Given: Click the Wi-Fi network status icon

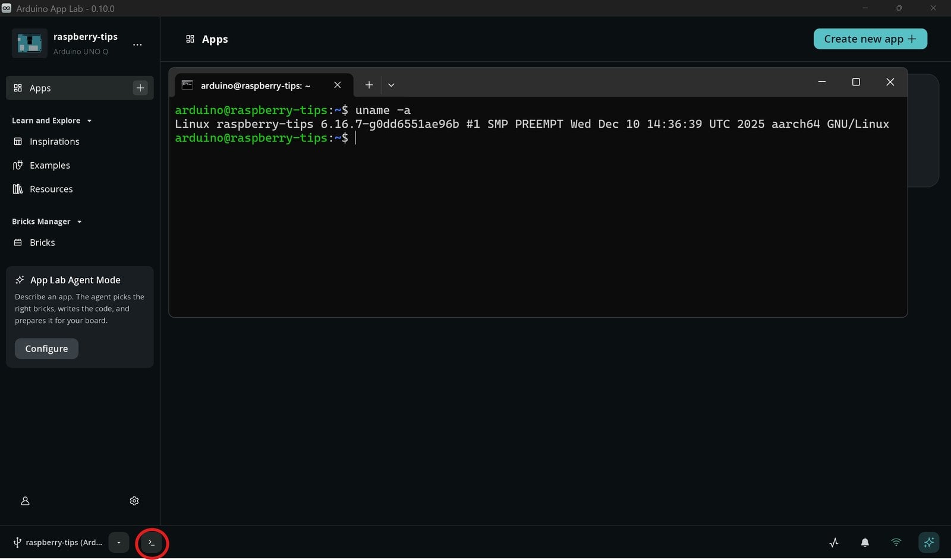Looking at the screenshot, I should pos(896,542).
